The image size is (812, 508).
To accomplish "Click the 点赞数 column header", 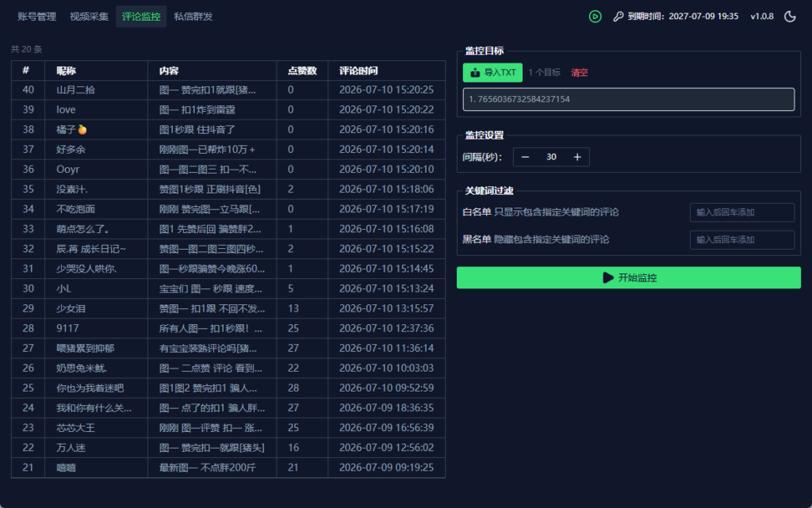I will 302,71.
